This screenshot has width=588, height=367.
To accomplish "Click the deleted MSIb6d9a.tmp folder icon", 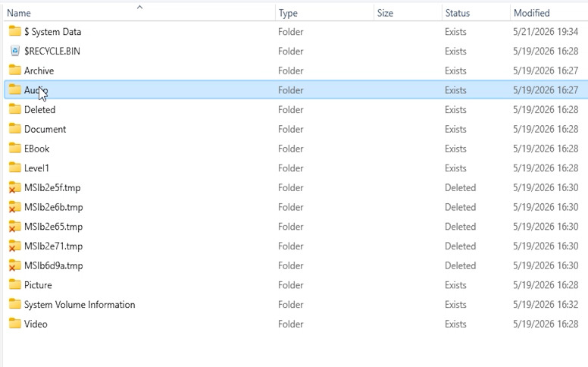I will pyautogui.click(x=14, y=265).
